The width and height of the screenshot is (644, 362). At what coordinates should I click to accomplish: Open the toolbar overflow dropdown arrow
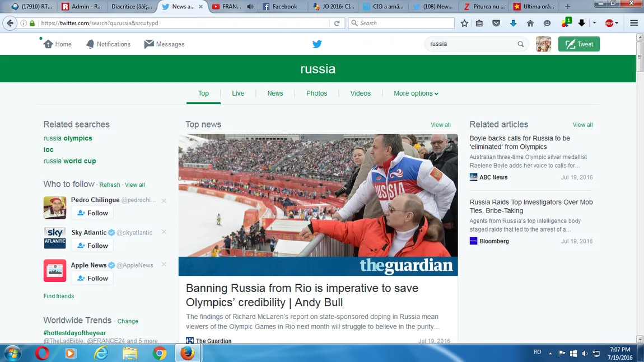click(x=594, y=23)
